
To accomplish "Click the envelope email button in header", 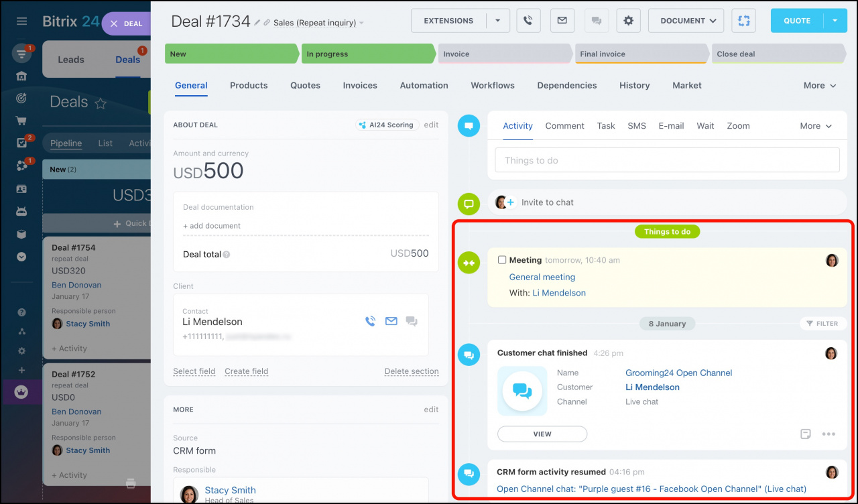I will [x=562, y=21].
